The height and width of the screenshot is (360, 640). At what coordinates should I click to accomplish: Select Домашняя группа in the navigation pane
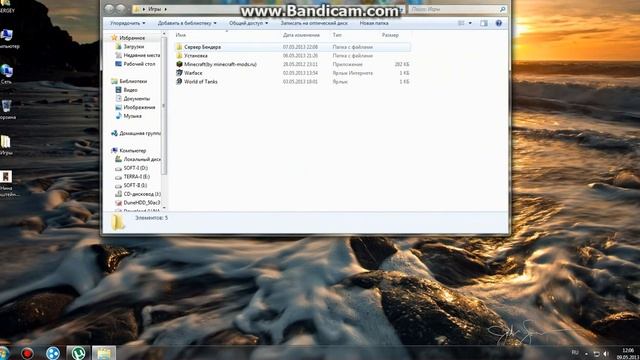[140, 133]
